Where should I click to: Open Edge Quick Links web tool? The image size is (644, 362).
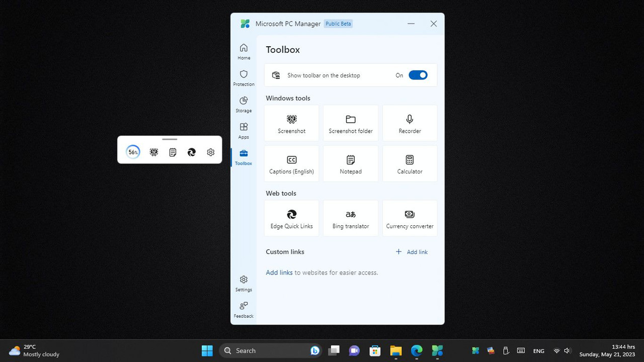click(291, 218)
